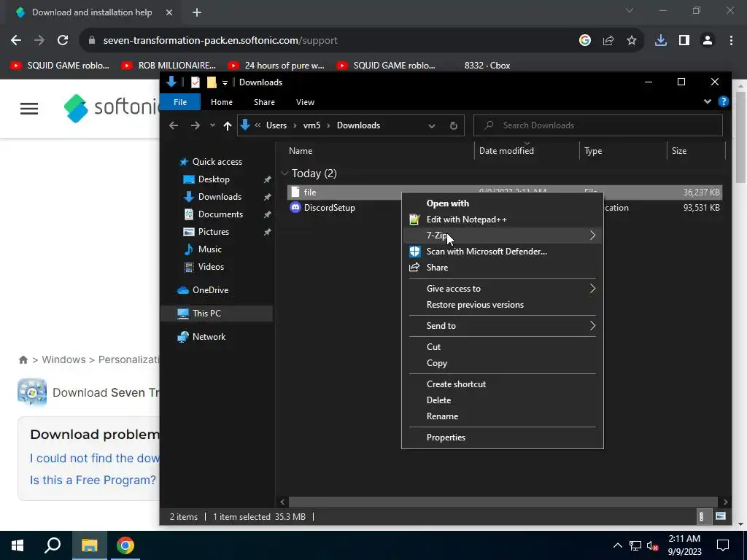Viewport: 747px width, 560px height.
Task: Open Softonic hamburger menu
Action: 29,109
